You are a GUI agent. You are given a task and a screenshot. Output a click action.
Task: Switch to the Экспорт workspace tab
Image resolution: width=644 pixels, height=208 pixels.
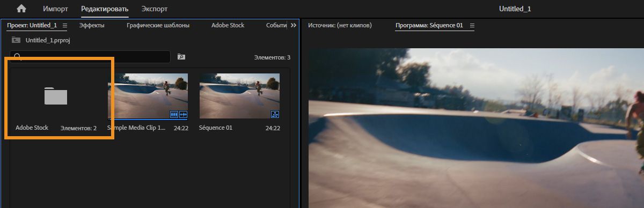coord(155,9)
